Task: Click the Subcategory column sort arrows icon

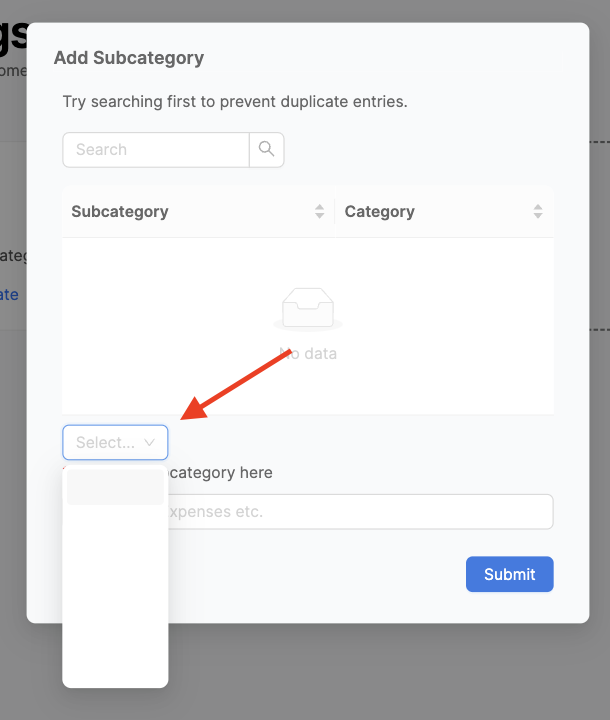Action: click(320, 212)
